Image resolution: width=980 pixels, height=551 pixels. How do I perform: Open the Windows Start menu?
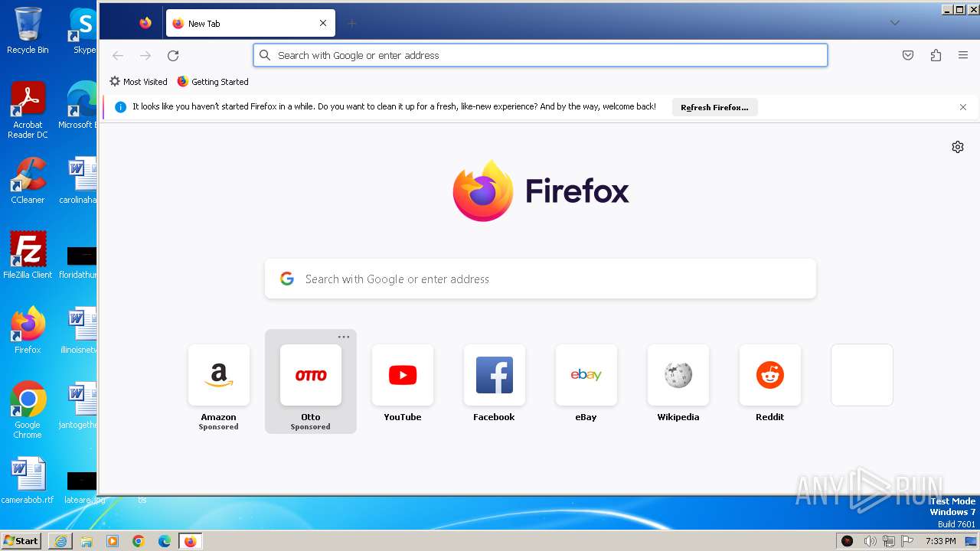(21, 541)
